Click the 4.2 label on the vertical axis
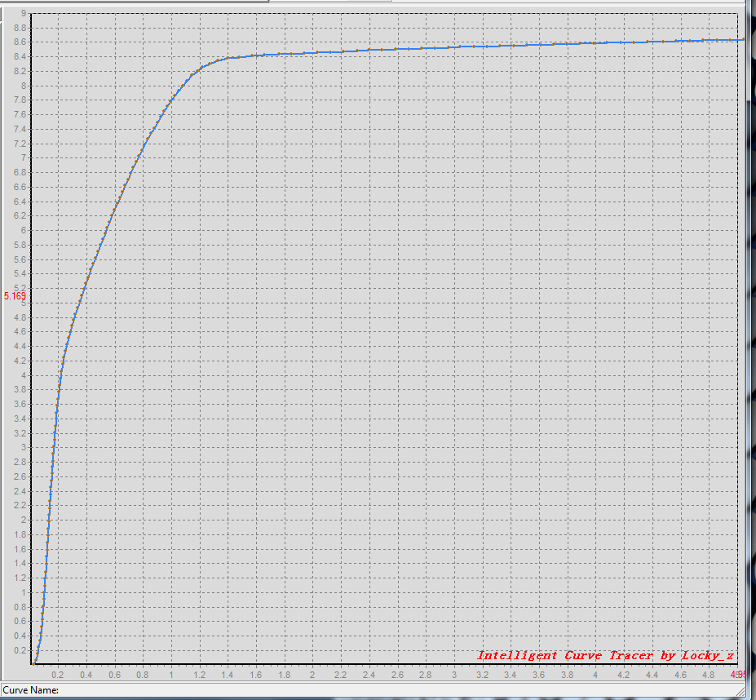The image size is (756, 700). [20, 361]
